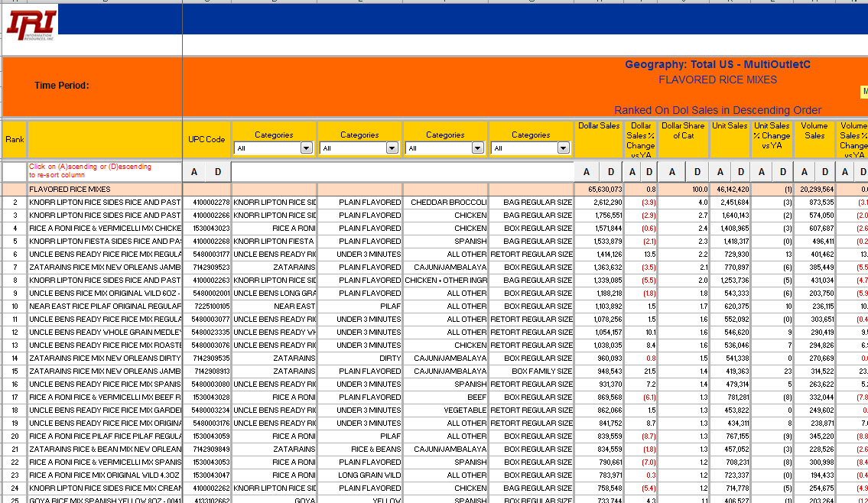The image size is (868, 503).
Task: Sort Volume Sales ascending with A button
Action: 805,172
